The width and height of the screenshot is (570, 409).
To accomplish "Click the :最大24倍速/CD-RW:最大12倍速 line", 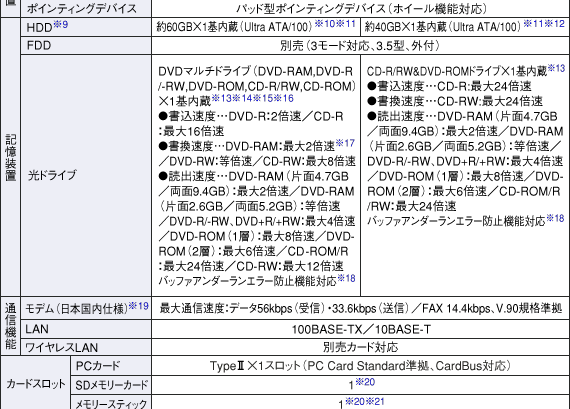I will [x=251, y=266].
